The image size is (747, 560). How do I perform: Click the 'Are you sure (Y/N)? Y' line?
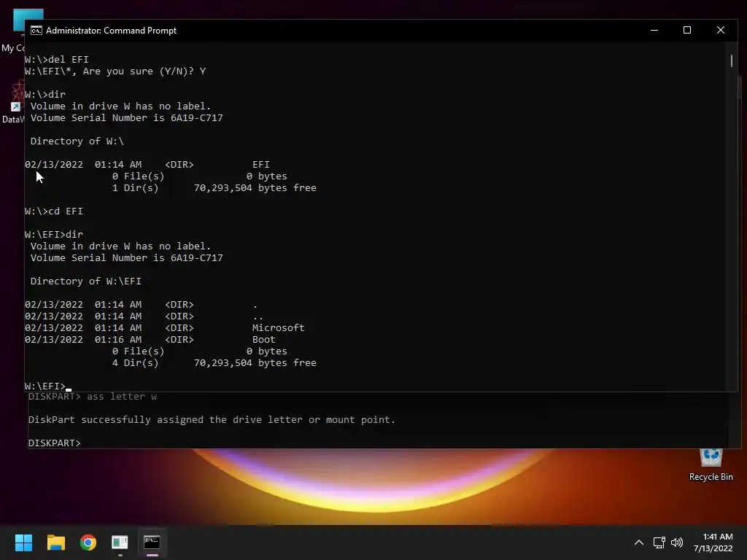click(115, 71)
